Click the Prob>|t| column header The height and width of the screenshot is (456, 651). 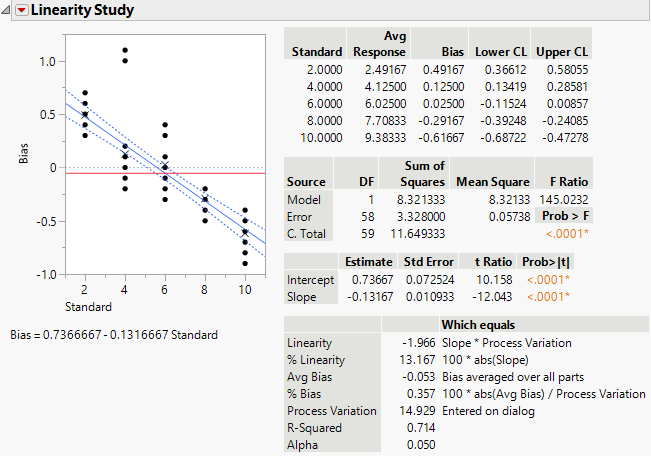click(544, 261)
